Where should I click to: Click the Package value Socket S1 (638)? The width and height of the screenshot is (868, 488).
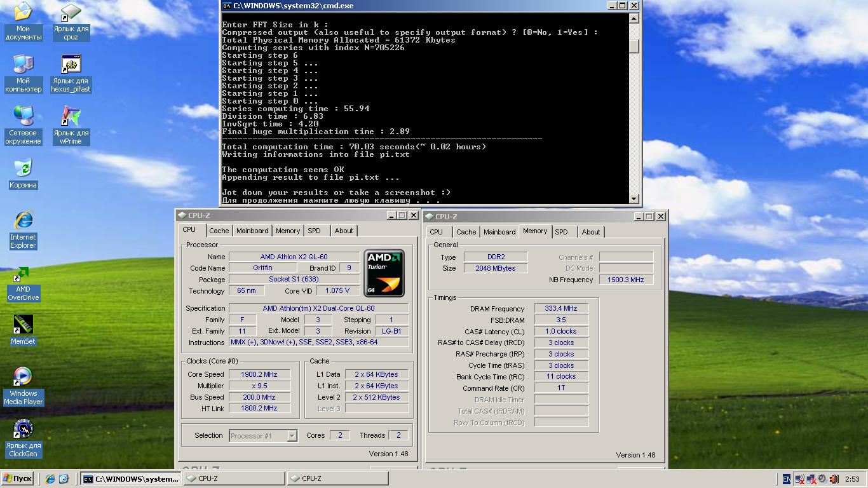click(294, 280)
